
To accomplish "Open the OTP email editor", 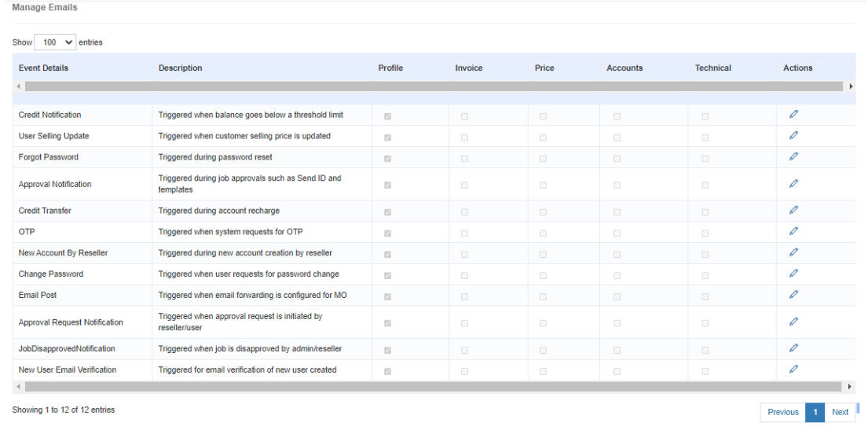I will [x=793, y=232].
